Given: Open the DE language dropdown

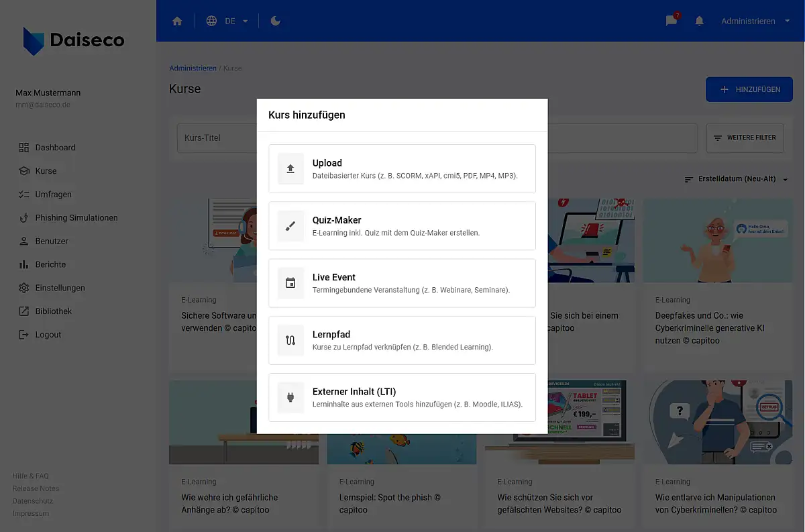Looking at the screenshot, I should point(228,21).
